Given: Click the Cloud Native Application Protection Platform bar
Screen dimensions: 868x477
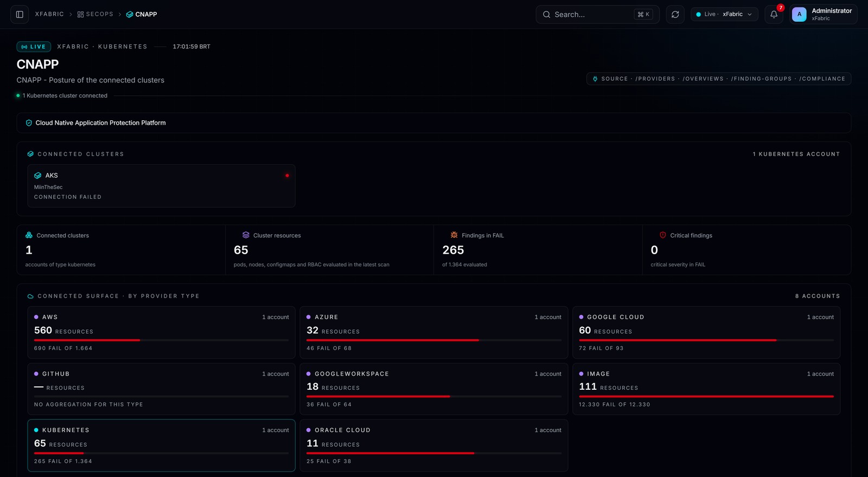Looking at the screenshot, I should (x=433, y=123).
